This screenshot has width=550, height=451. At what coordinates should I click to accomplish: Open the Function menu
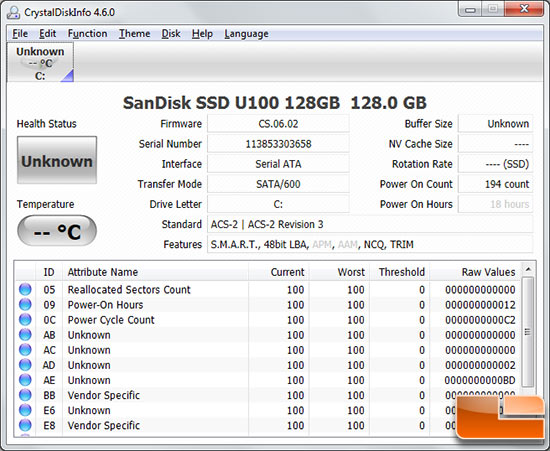click(x=87, y=34)
